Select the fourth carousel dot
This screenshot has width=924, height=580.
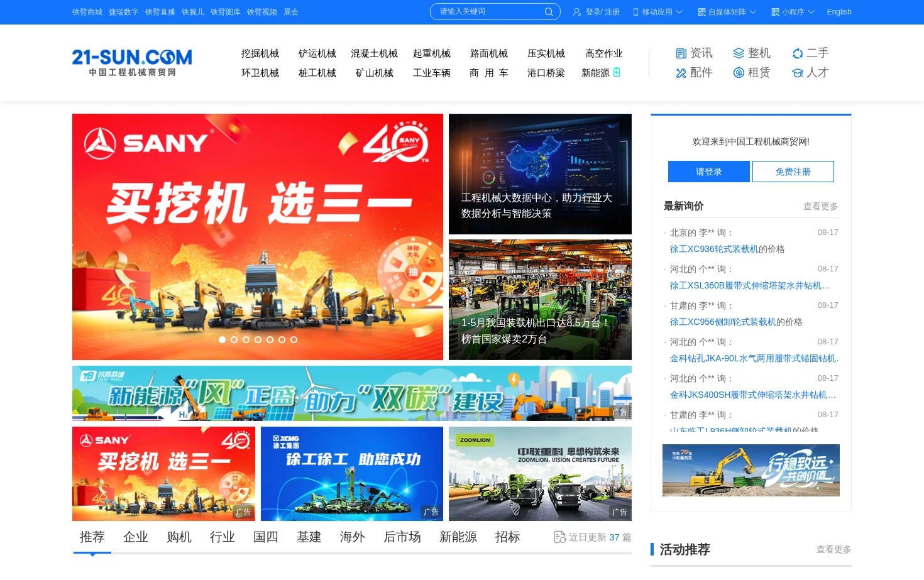(x=258, y=339)
